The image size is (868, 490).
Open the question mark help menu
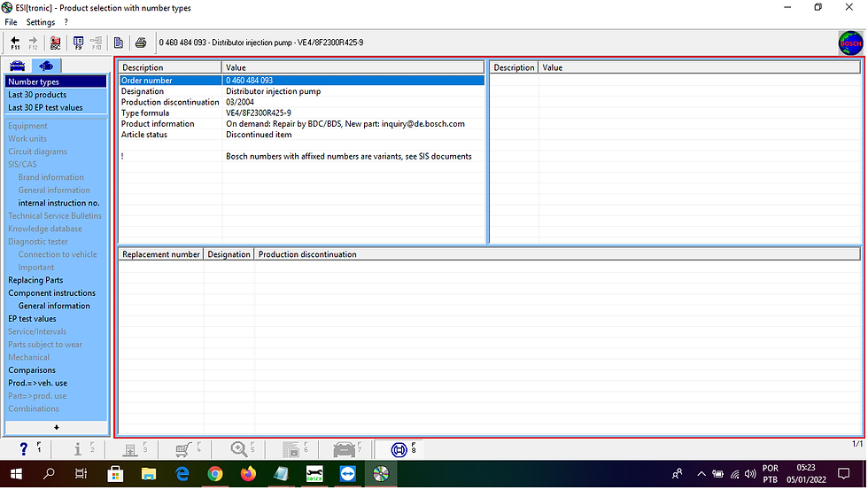(x=66, y=22)
